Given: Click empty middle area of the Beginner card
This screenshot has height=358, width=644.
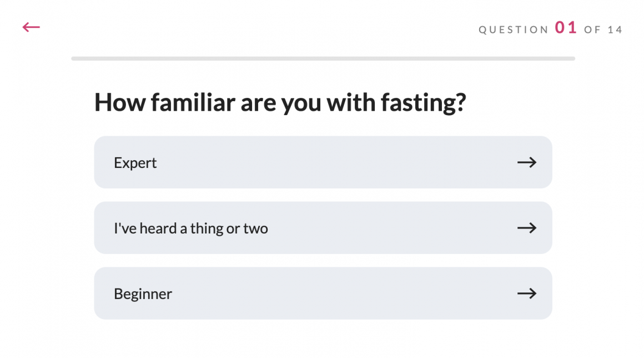Looking at the screenshot, I should pyautogui.click(x=333, y=294).
